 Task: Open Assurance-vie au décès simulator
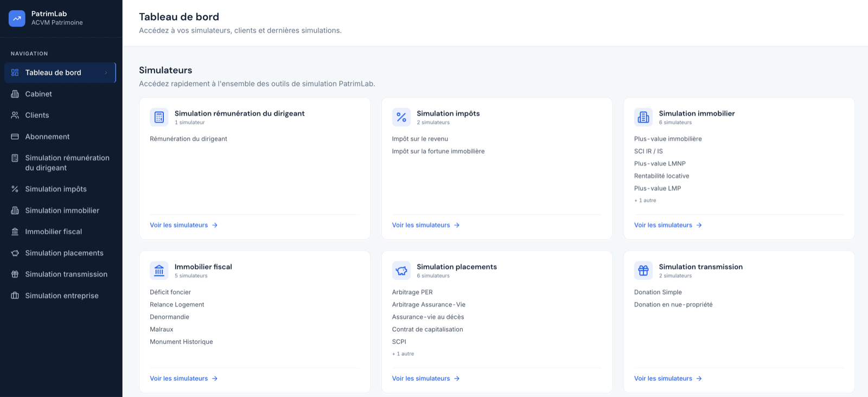[428, 317]
